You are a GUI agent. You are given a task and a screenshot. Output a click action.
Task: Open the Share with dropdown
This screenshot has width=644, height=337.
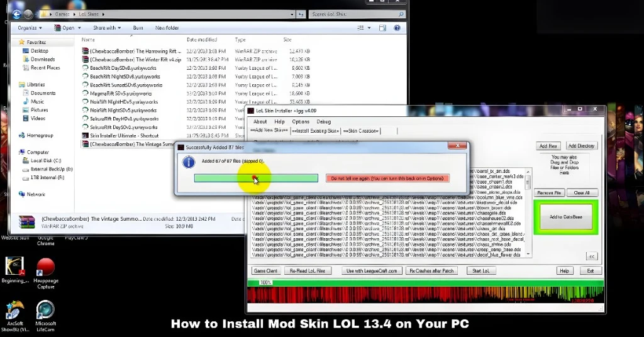pos(107,28)
